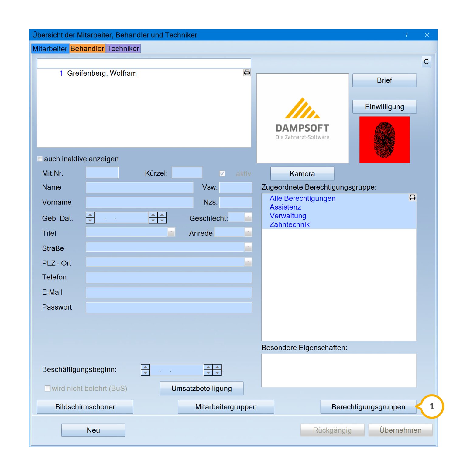
Task: Click the Übernehmen button
Action: (400, 430)
